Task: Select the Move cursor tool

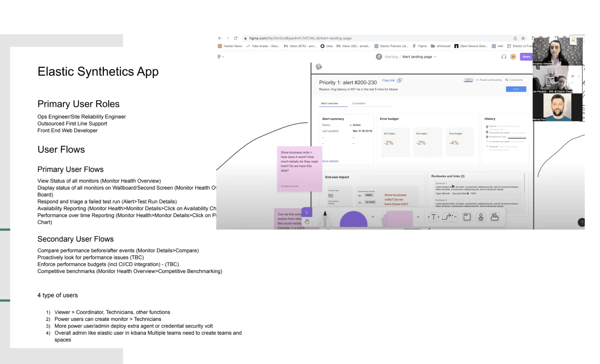Action: (307, 212)
